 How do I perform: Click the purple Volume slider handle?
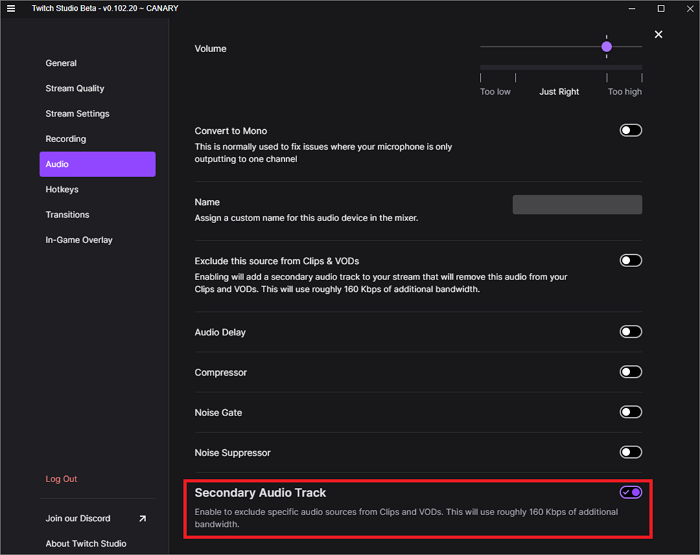point(606,46)
